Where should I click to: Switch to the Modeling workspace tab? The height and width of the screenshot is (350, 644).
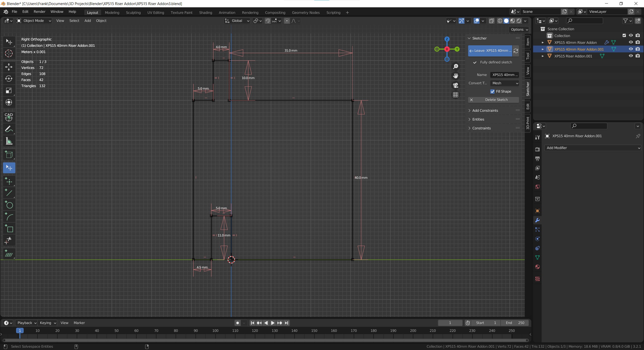point(112,13)
